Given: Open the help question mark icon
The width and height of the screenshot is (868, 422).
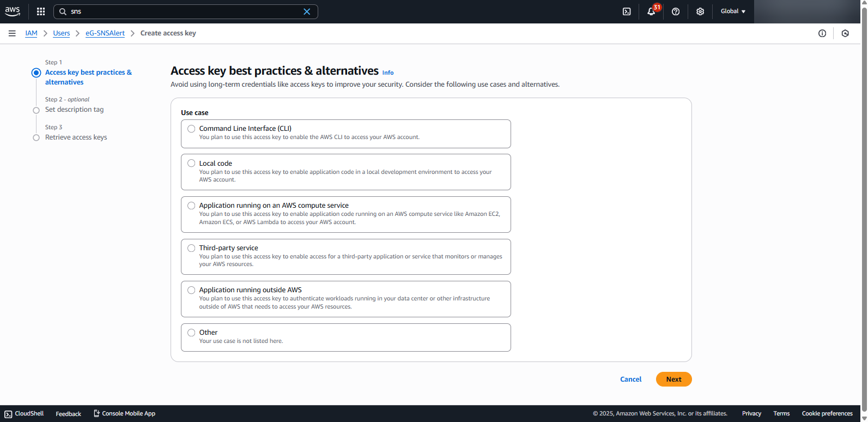Looking at the screenshot, I should [x=676, y=11].
